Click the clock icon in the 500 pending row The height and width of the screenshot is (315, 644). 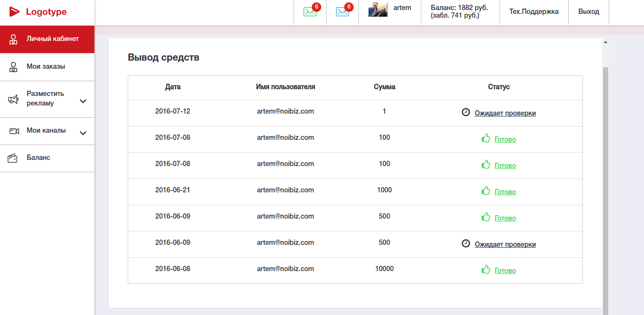click(466, 243)
